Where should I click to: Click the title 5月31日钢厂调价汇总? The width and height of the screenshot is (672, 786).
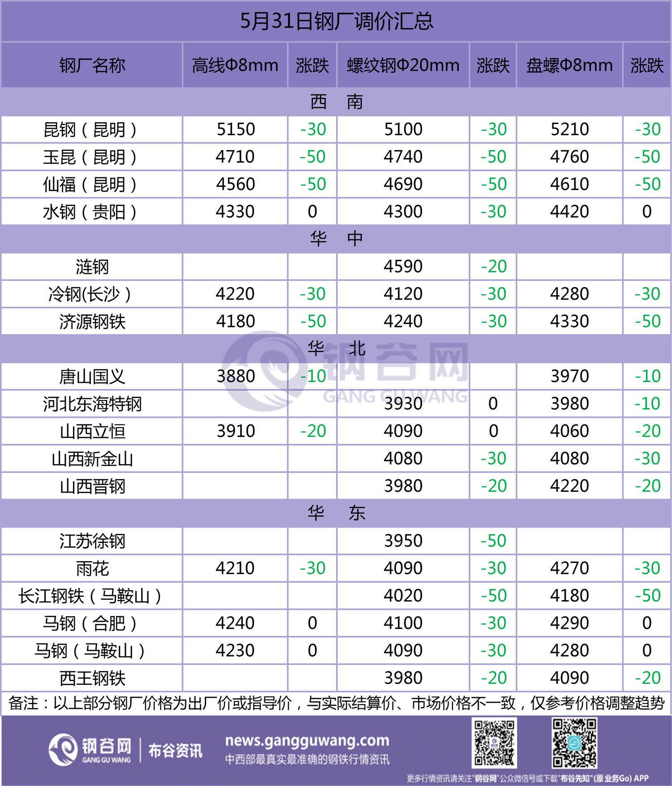(336, 21)
